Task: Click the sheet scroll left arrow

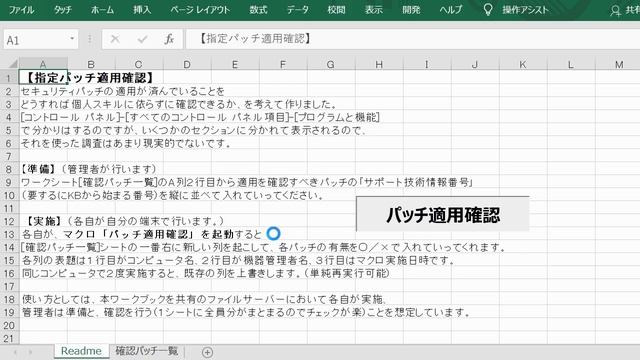Action: [15, 352]
